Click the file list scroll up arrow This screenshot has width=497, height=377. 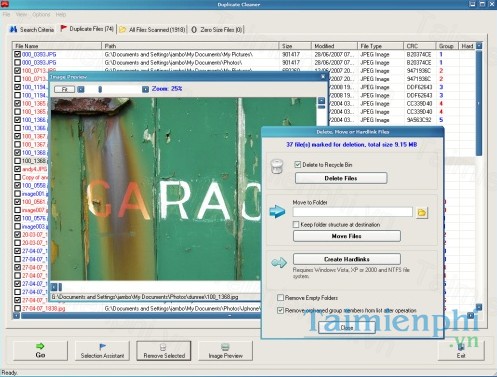point(479,46)
